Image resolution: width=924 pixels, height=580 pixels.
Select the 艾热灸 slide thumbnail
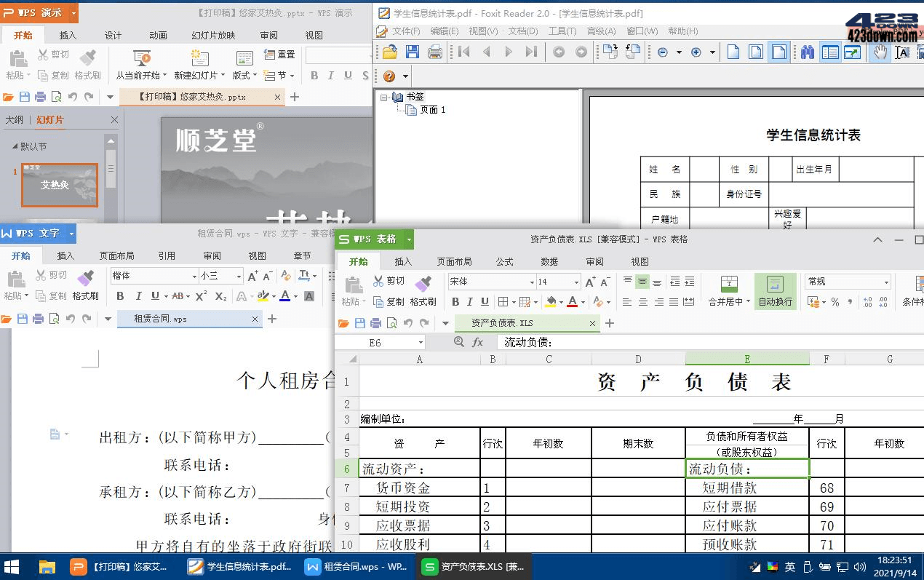click(x=60, y=185)
